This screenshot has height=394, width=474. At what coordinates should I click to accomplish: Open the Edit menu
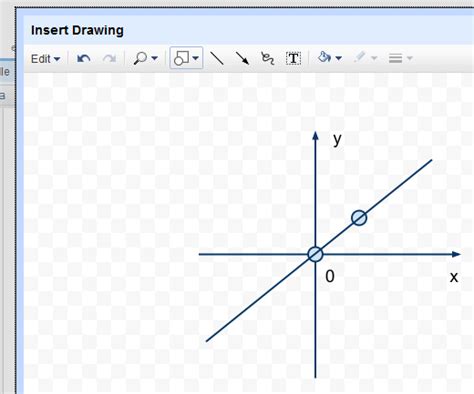(x=45, y=59)
